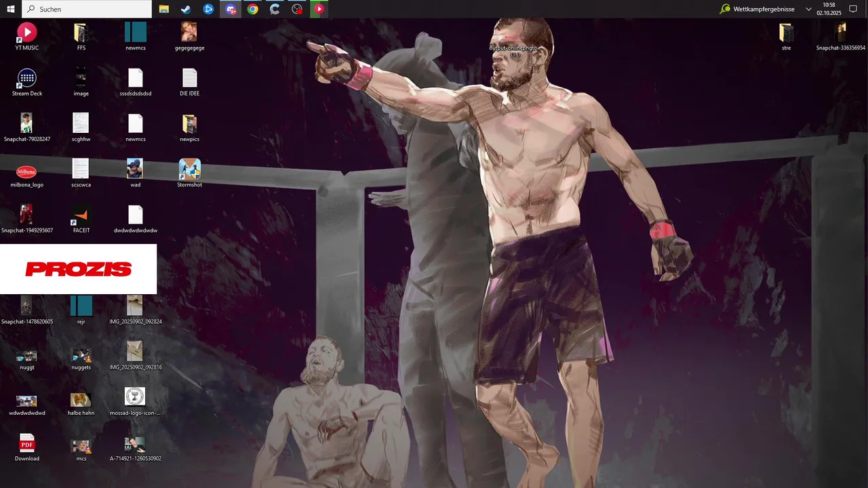This screenshot has height=488, width=868.
Task: Select the scscwca document icon
Action: coord(81,174)
